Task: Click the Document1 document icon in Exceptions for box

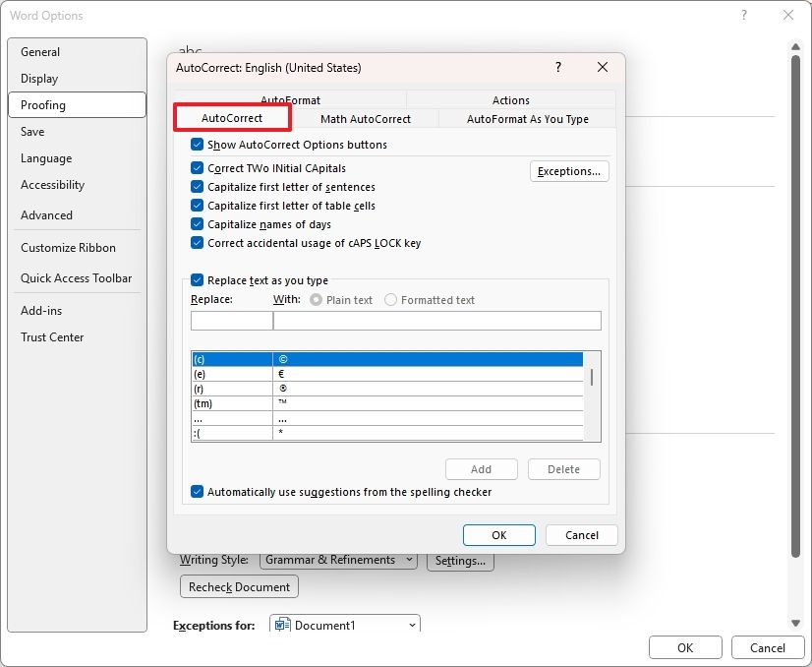Action: 282,624
